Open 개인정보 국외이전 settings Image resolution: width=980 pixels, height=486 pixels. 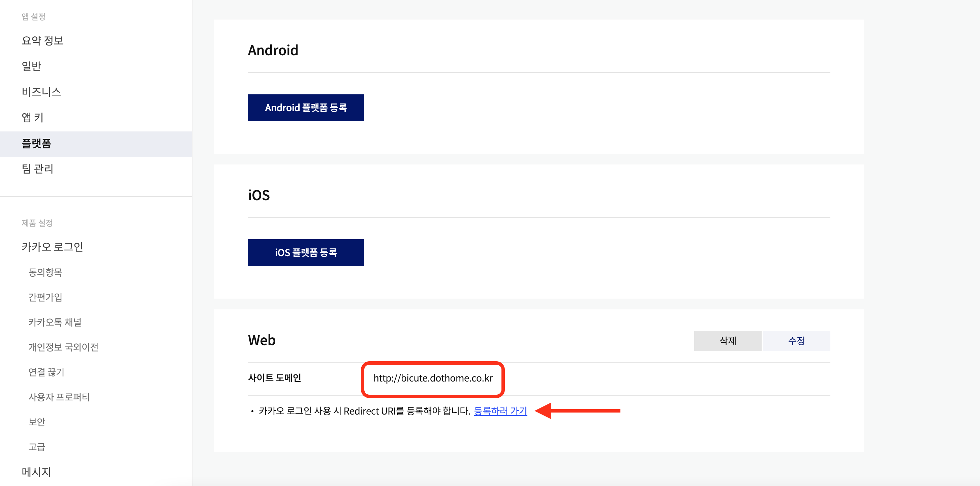(63, 347)
